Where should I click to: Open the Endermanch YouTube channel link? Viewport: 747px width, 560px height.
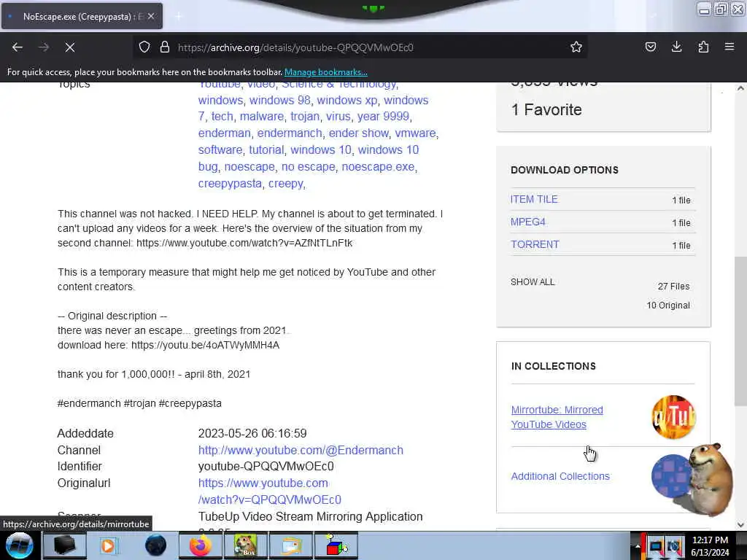(301, 450)
